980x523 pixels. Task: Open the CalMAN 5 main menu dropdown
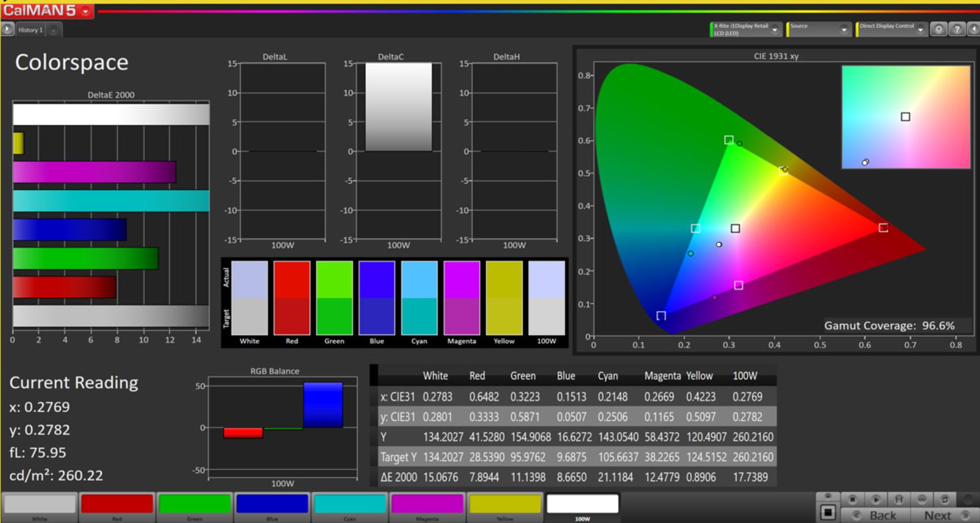[x=85, y=11]
